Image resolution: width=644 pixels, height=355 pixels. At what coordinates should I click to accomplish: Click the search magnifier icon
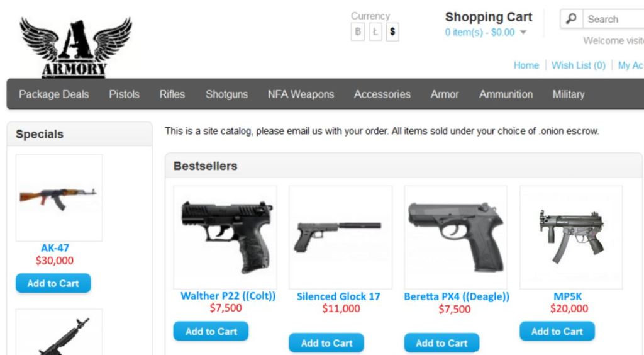[x=572, y=19]
